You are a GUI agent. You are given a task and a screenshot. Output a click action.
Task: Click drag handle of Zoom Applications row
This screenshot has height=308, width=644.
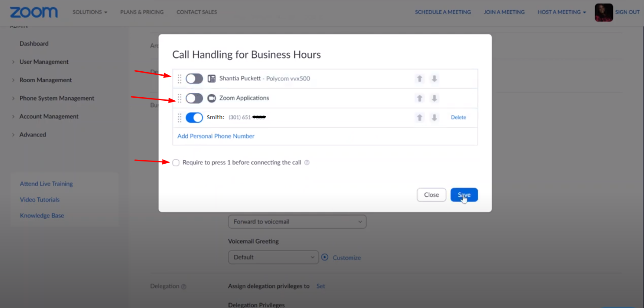click(179, 98)
